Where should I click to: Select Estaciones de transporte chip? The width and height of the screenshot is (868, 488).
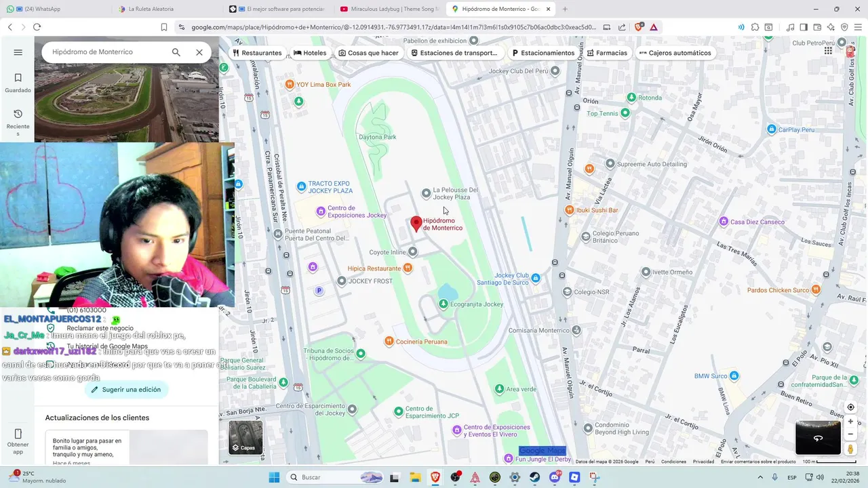(454, 53)
